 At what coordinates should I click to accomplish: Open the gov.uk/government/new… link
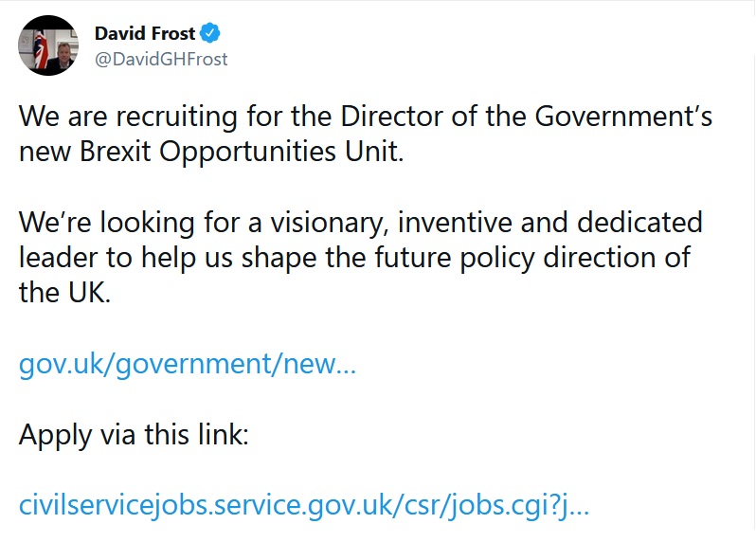(x=188, y=365)
